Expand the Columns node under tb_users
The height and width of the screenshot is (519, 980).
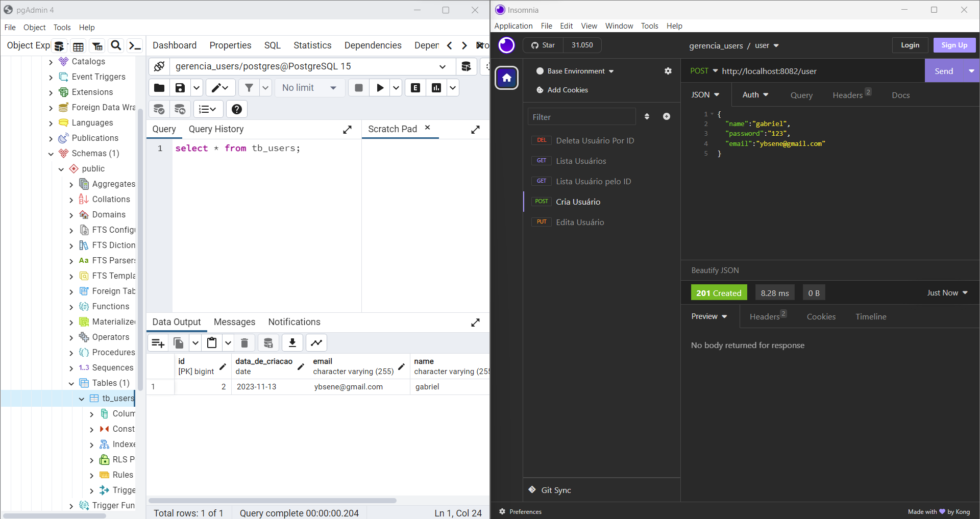(x=92, y=414)
